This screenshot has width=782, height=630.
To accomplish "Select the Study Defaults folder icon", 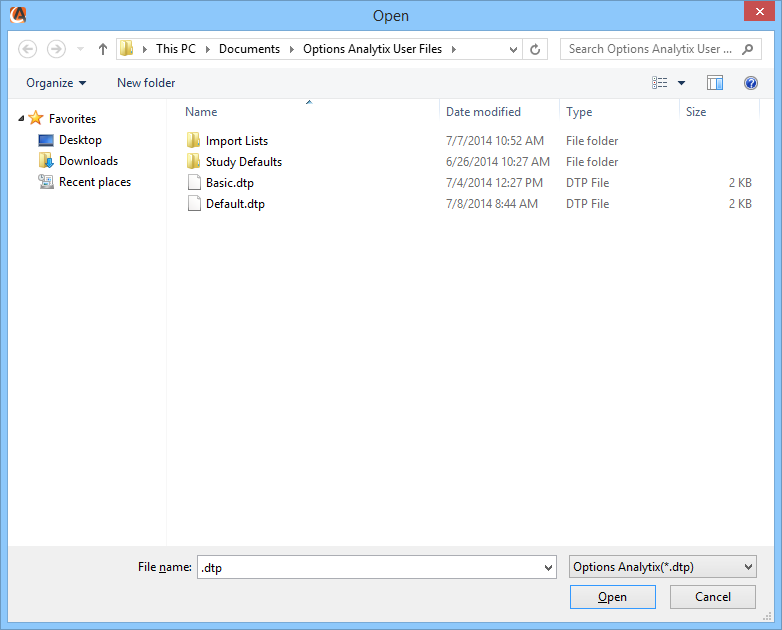I will (x=194, y=161).
